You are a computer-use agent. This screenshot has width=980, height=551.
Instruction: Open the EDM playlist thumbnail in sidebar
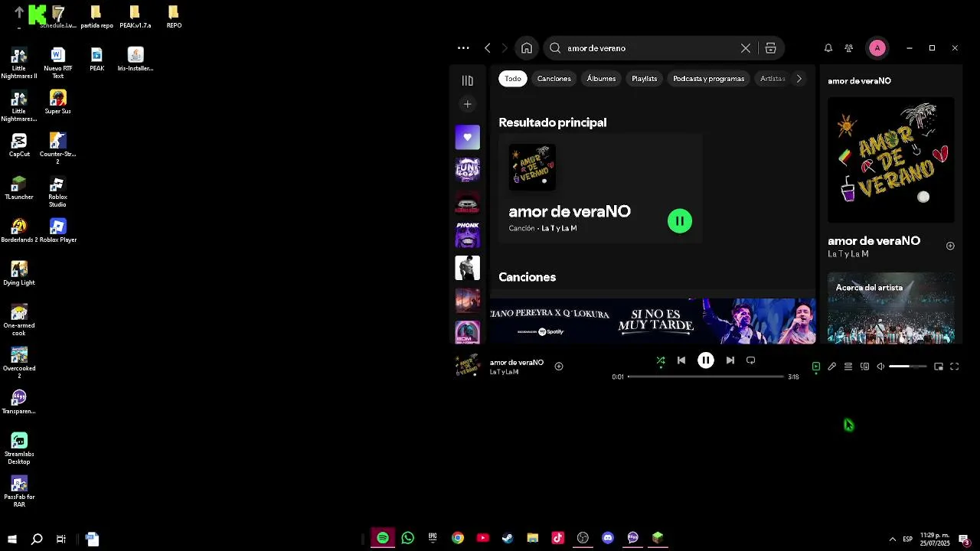point(467,332)
